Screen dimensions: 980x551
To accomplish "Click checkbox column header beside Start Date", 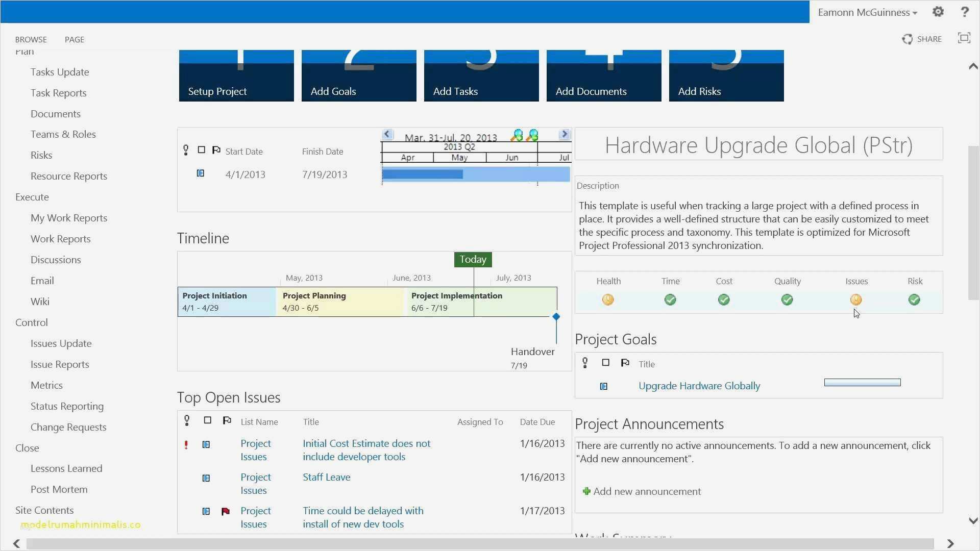I will coord(202,150).
